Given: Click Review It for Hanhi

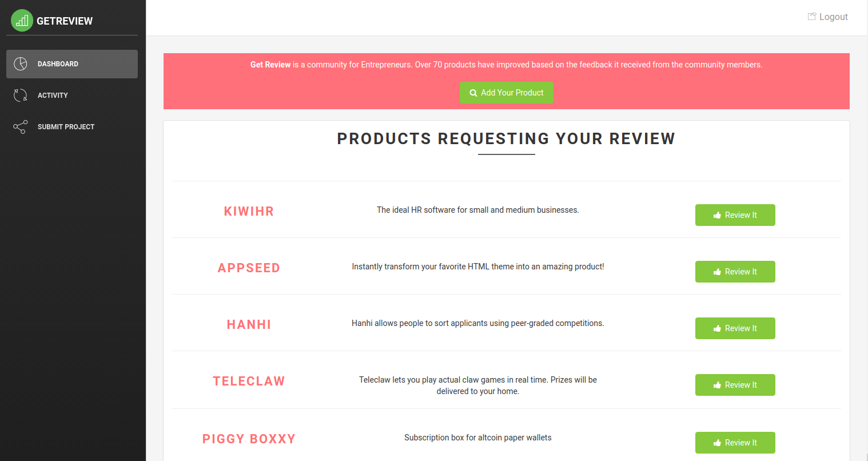Looking at the screenshot, I should [735, 328].
